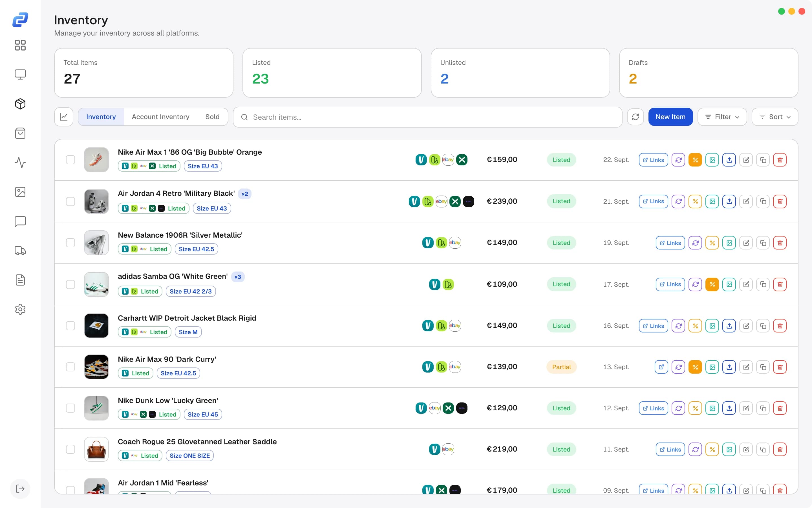Select the Air Jordan 4 Retro row checkbox
Screen dimensions: 812x508
(x=70, y=201)
